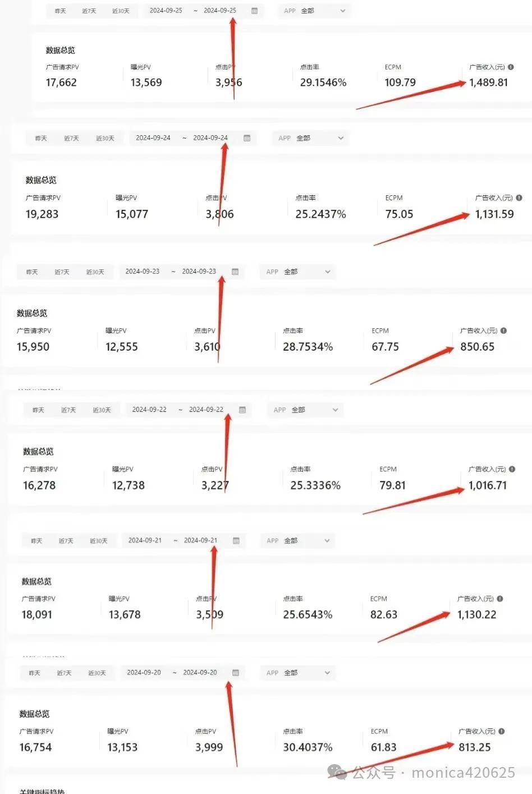The width and height of the screenshot is (532, 794).
Task: Open calendar icon for 2024-09-22 date range
Action: [242, 410]
